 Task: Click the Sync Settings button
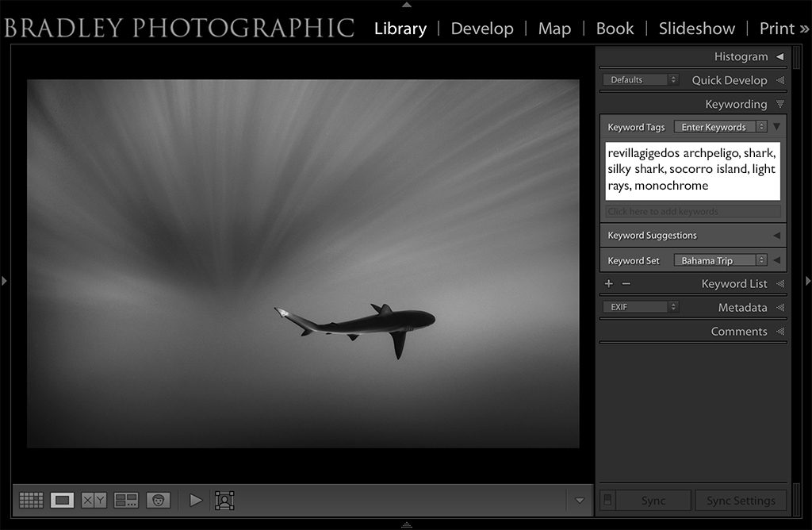(x=741, y=501)
